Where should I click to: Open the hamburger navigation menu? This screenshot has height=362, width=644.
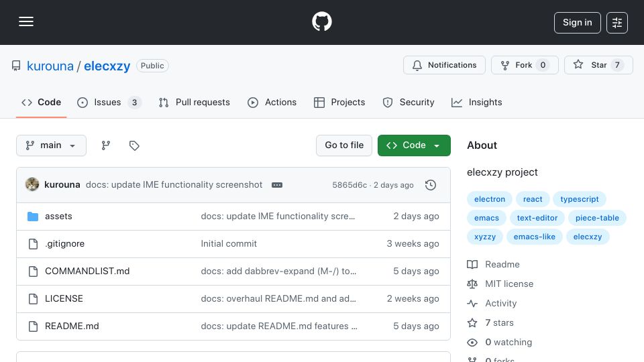tap(26, 21)
